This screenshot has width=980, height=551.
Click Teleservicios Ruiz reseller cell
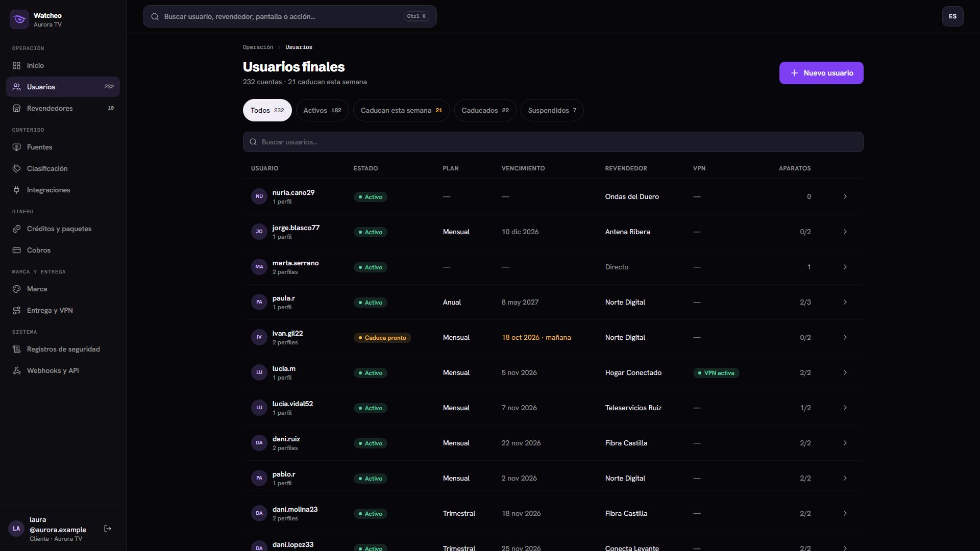pyautogui.click(x=633, y=408)
